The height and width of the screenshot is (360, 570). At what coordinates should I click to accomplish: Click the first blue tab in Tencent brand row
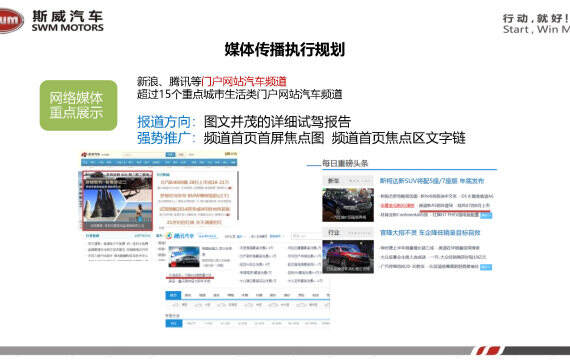coord(174,295)
